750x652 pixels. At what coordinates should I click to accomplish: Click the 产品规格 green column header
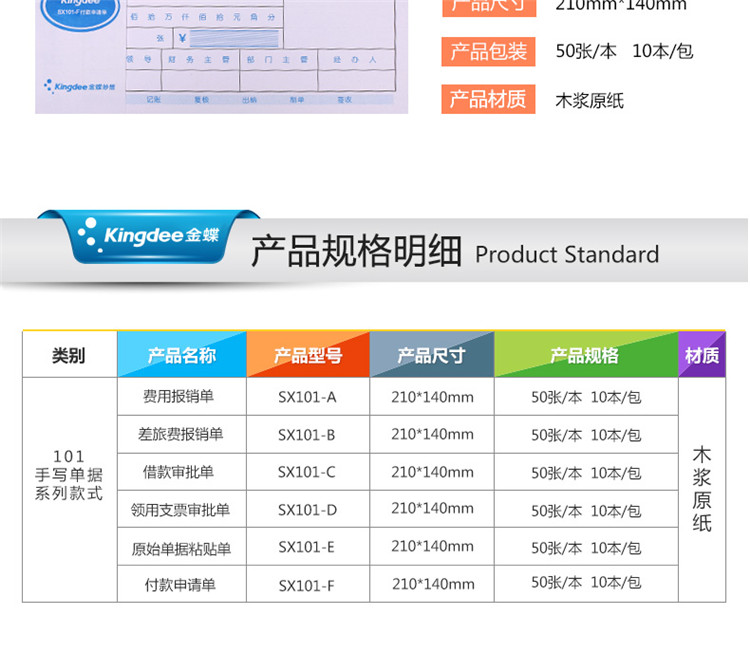586,355
